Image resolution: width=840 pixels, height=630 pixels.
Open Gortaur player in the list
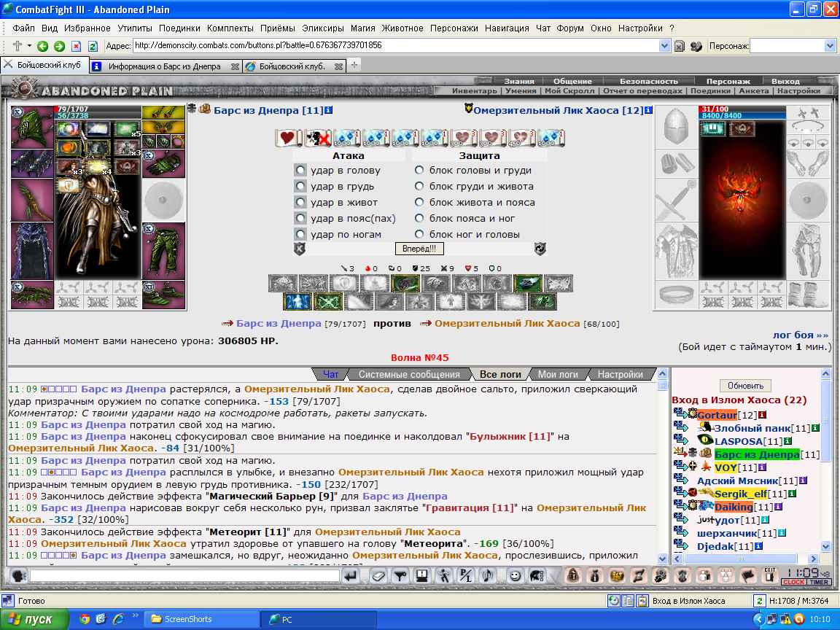point(717,415)
